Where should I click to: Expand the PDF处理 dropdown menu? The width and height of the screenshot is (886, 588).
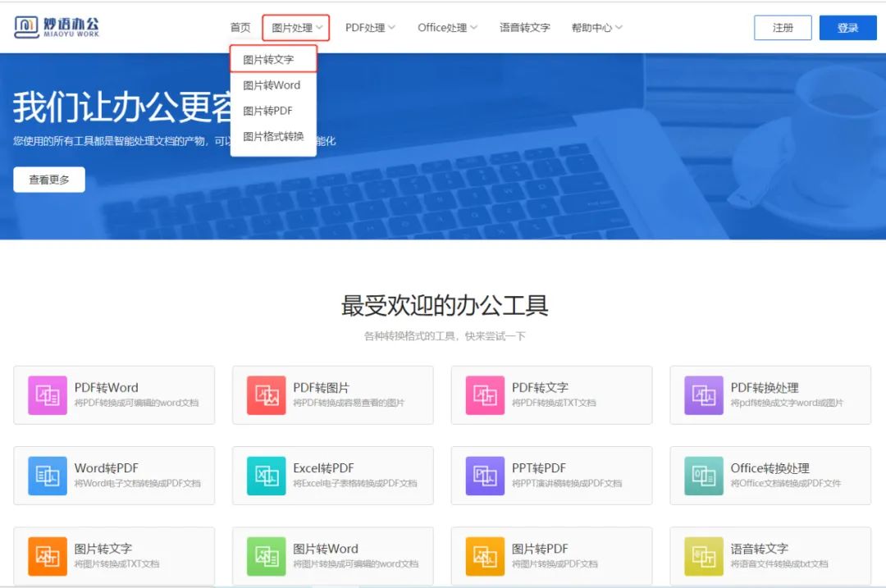(367, 27)
